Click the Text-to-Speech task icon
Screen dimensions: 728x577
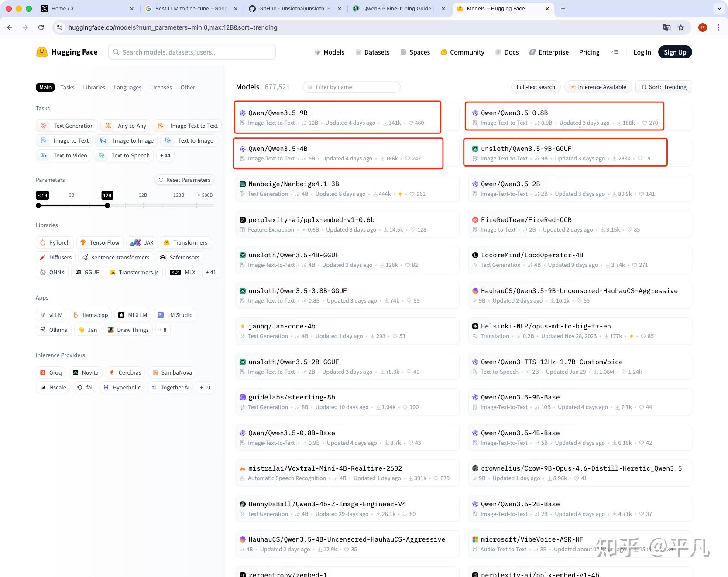102,155
